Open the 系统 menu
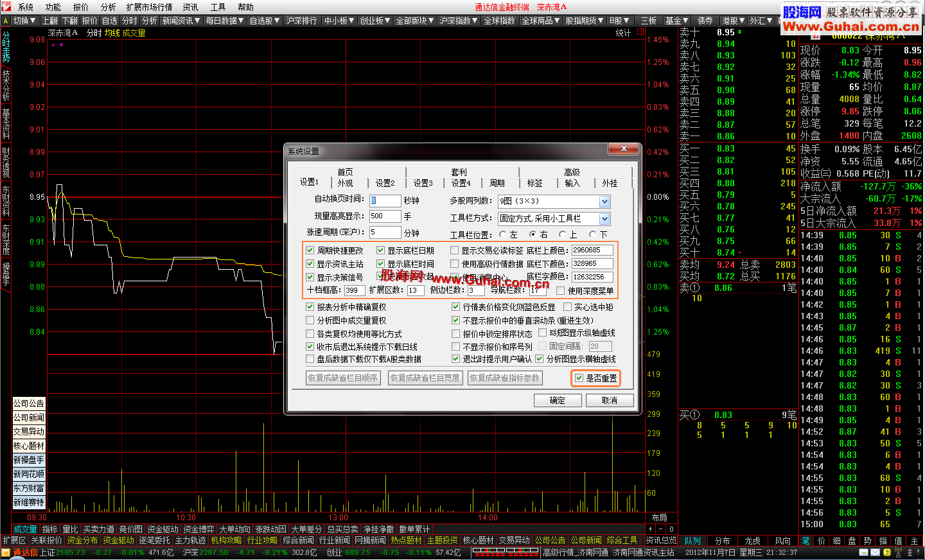The height and width of the screenshot is (560, 925). [26, 7]
